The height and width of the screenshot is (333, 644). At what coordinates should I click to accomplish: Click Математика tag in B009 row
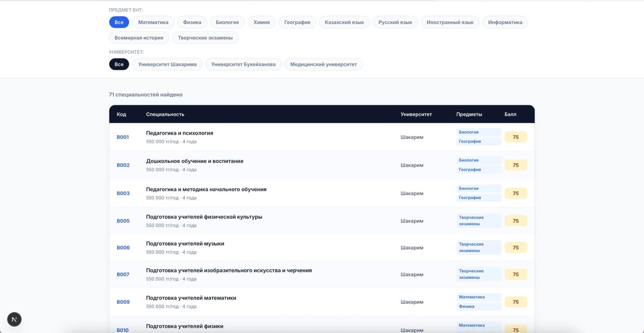point(479,297)
